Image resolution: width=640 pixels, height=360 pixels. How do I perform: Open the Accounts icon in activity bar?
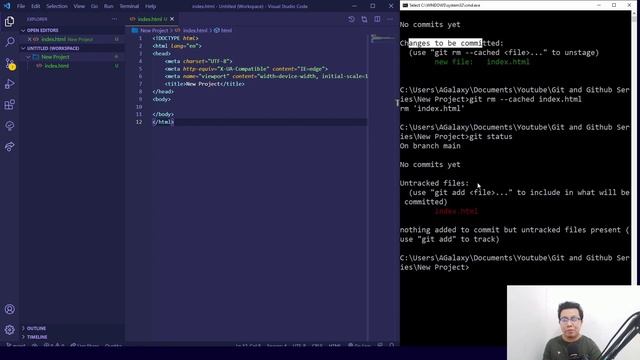click(9, 309)
